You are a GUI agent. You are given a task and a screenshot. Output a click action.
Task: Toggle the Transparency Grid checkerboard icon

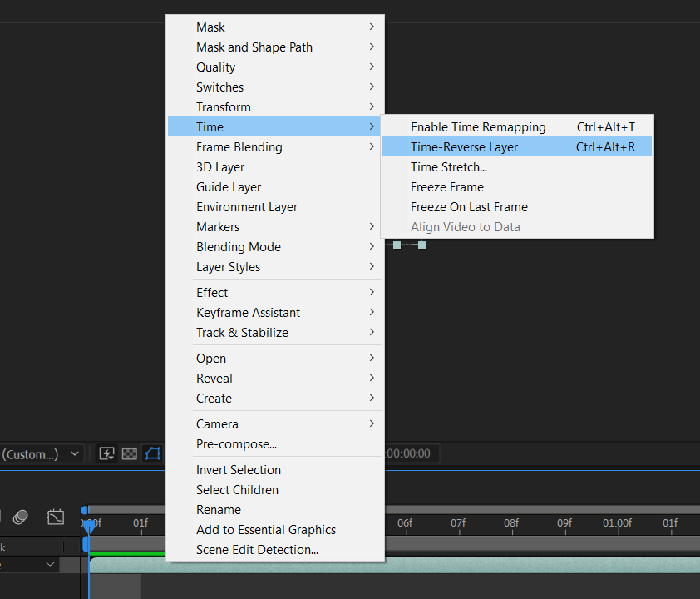point(130,454)
